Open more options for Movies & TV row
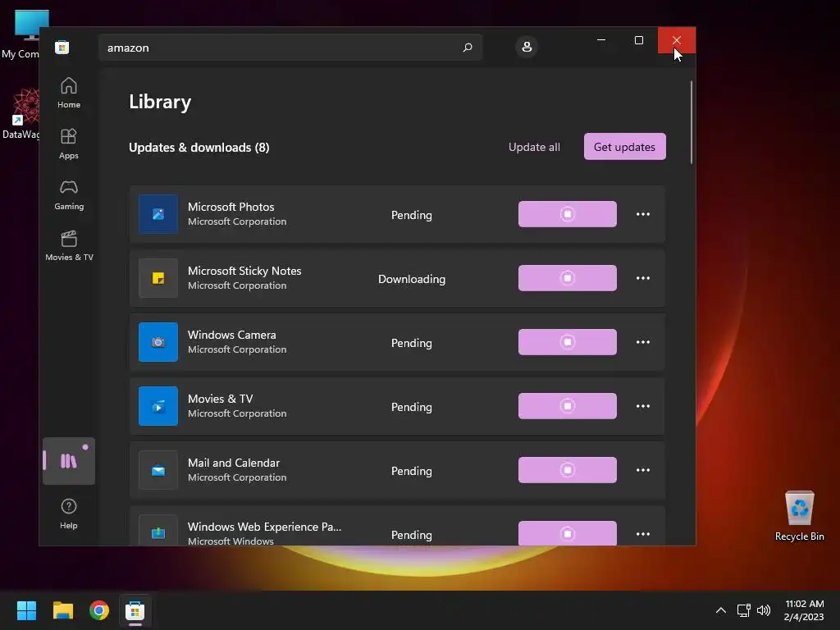840x630 pixels. point(643,405)
